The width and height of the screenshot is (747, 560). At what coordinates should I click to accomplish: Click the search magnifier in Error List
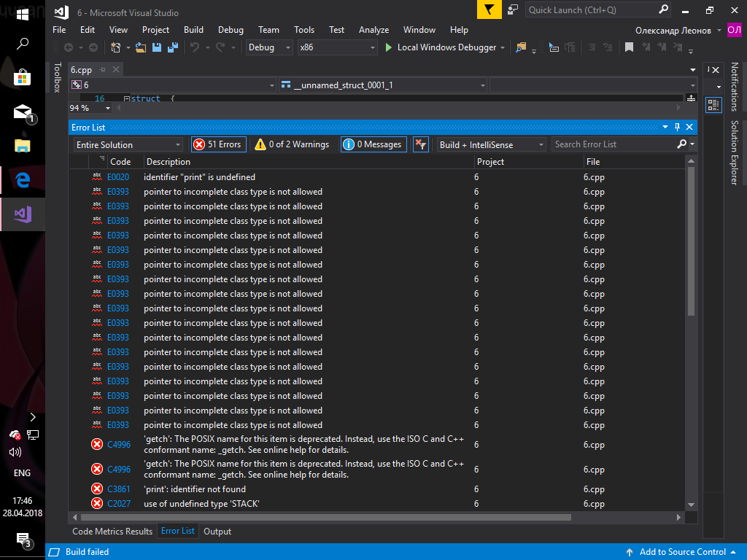682,144
